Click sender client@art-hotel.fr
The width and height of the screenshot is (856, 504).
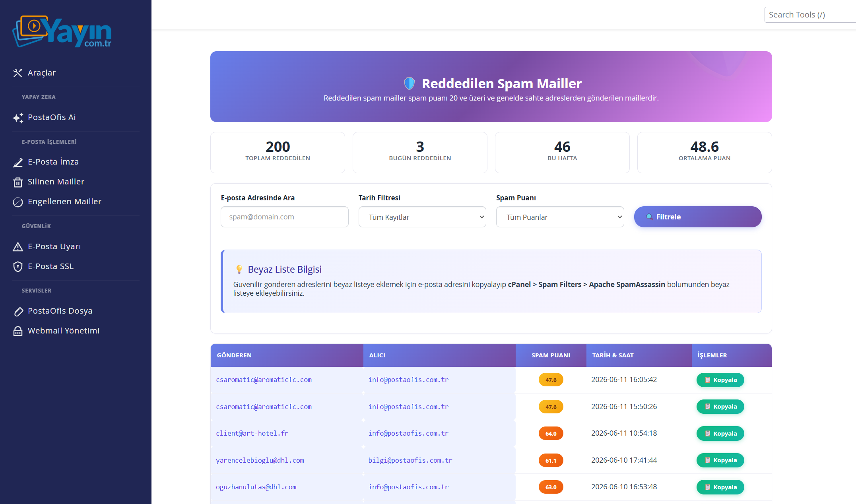[252, 434]
